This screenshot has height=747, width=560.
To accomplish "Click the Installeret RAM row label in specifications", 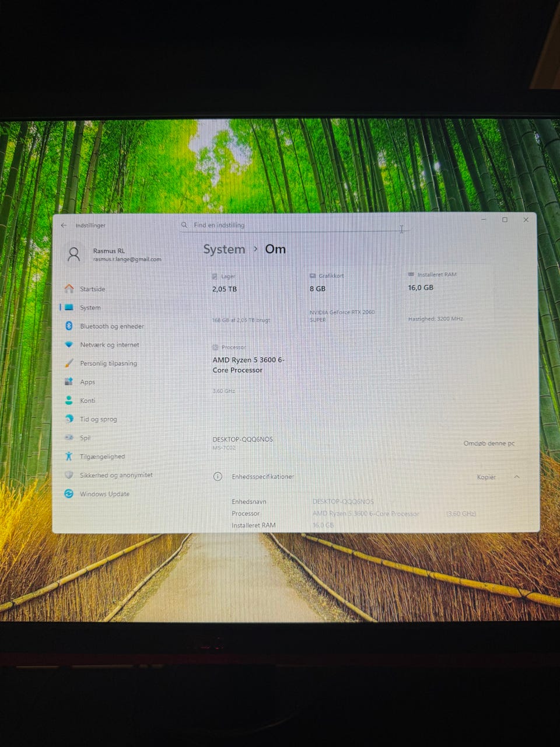I will (x=254, y=525).
